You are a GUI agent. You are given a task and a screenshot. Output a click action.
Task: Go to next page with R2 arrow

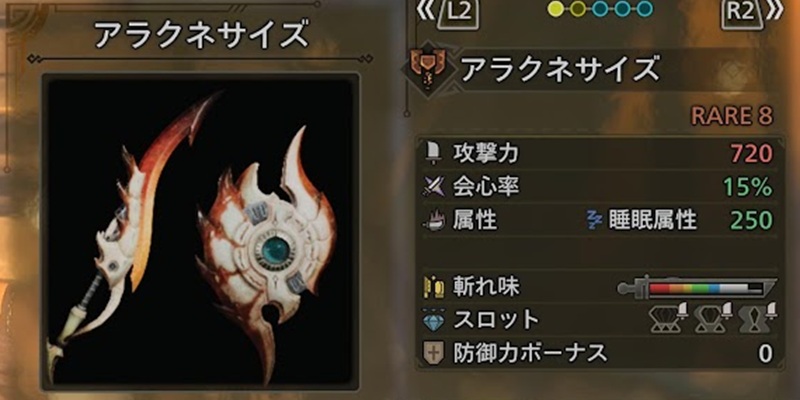[773, 10]
